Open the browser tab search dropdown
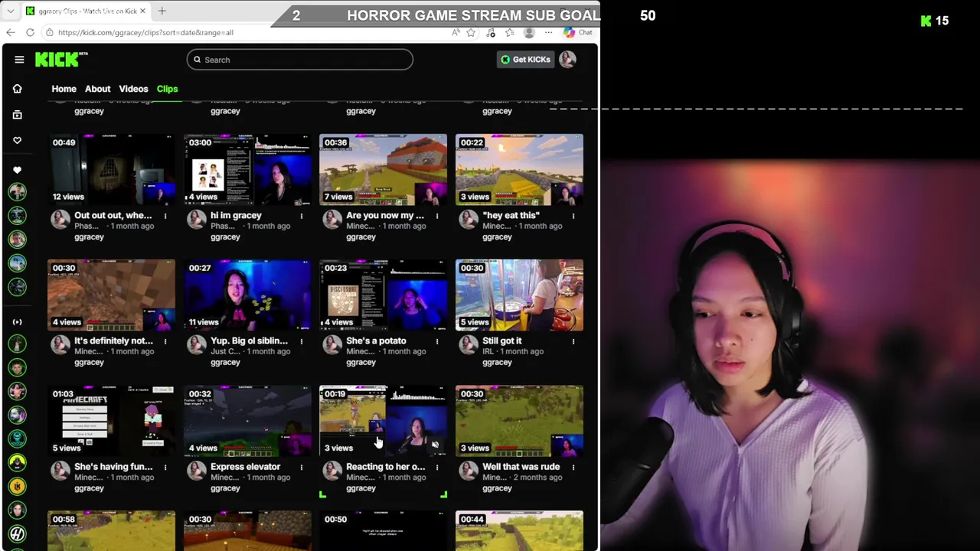Image resolution: width=980 pixels, height=551 pixels. point(10,11)
